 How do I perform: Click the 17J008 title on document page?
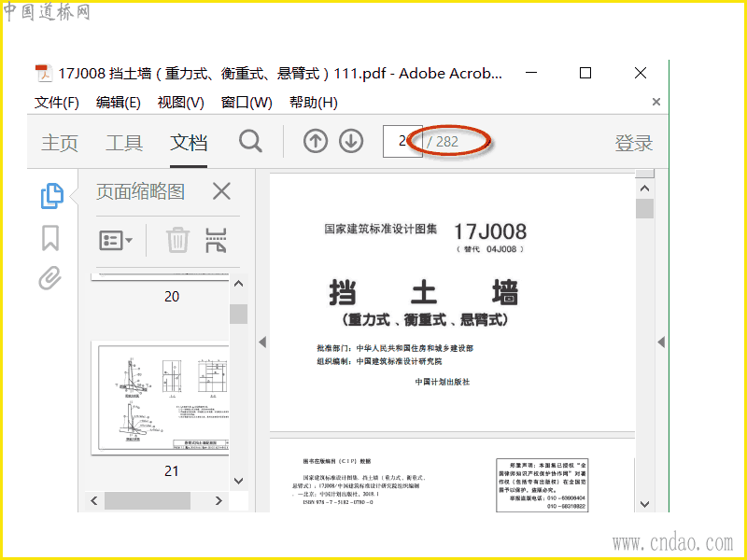click(x=490, y=231)
